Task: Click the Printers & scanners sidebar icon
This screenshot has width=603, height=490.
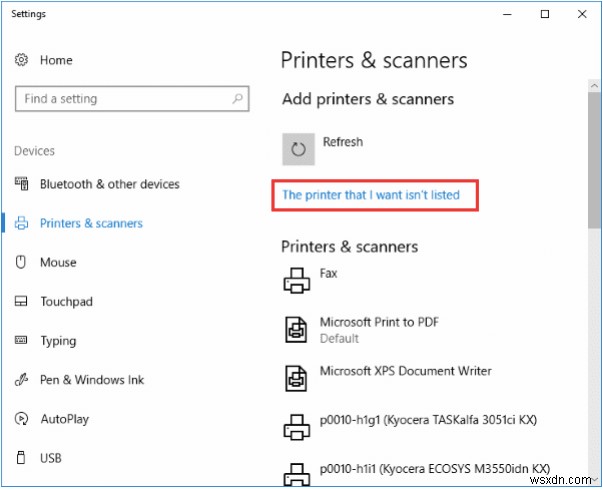Action: pos(21,223)
